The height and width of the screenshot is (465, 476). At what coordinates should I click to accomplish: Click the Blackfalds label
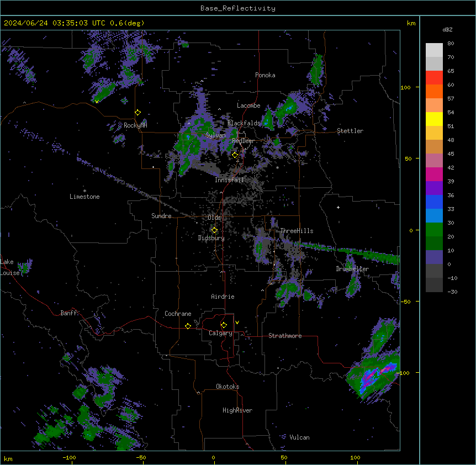click(244, 123)
